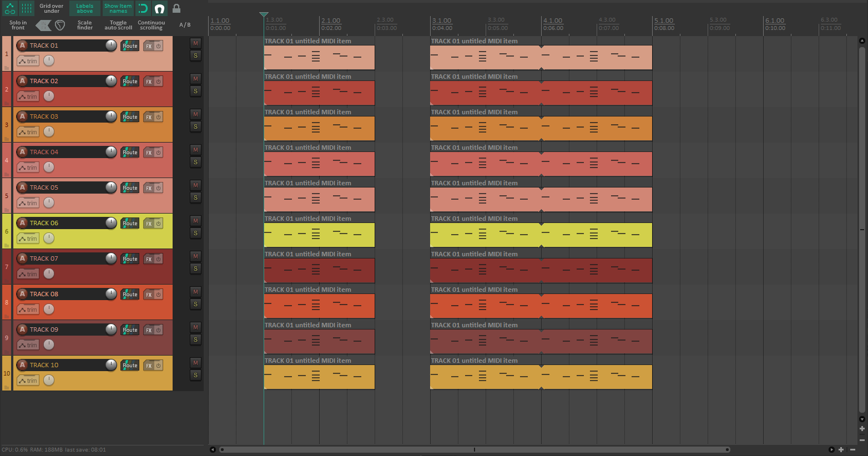Click the IN FX arrow icon
The width and height of the screenshot is (868, 456).
click(43, 26)
